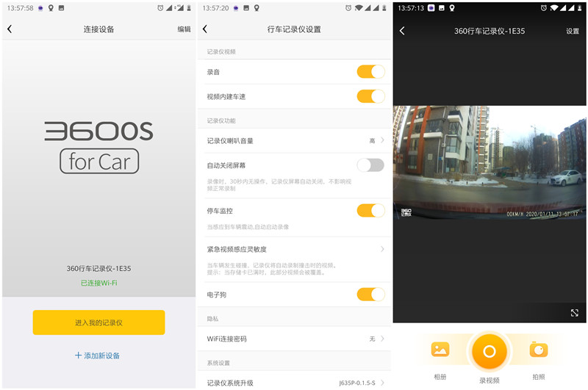The width and height of the screenshot is (588, 390).
Task: Open the 相册 album icon
Action: pyautogui.click(x=440, y=350)
